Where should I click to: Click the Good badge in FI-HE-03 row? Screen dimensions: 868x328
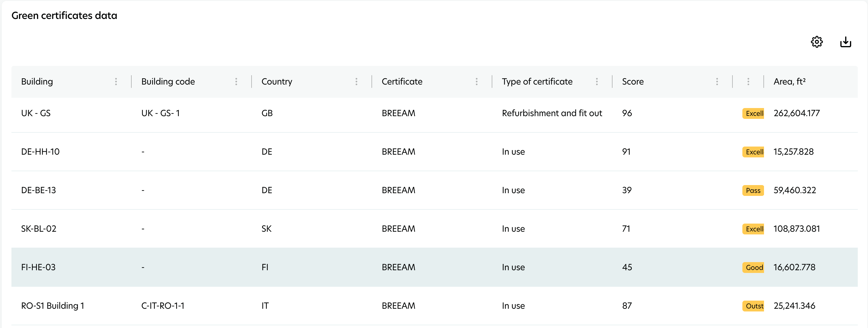753,267
